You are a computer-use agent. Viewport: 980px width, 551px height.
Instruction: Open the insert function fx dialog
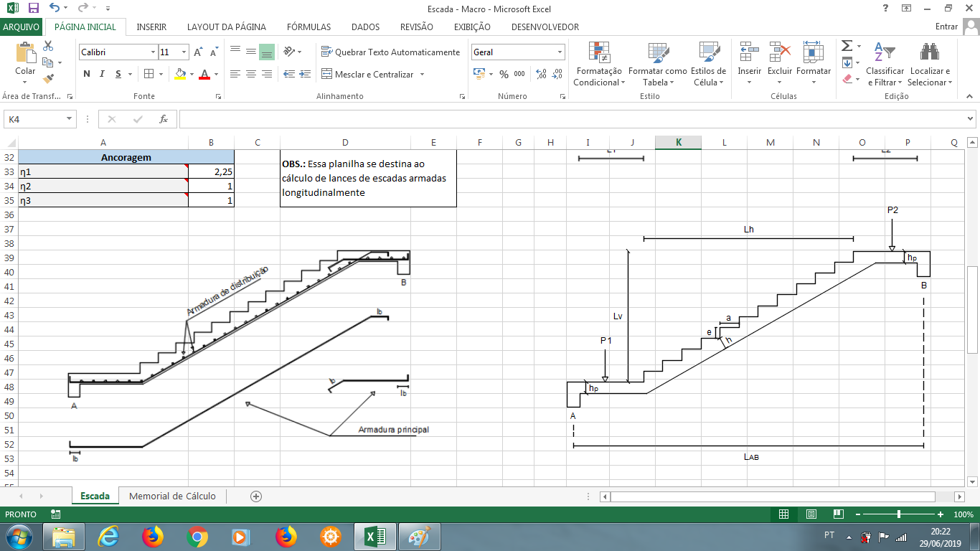click(x=164, y=119)
